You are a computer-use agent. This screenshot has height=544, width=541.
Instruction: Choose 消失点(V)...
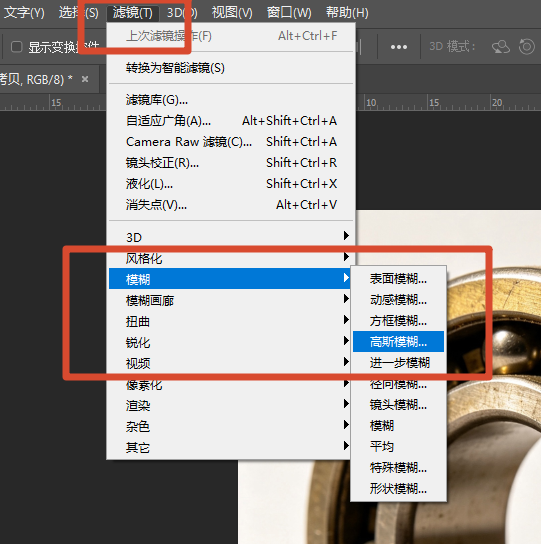231,205
